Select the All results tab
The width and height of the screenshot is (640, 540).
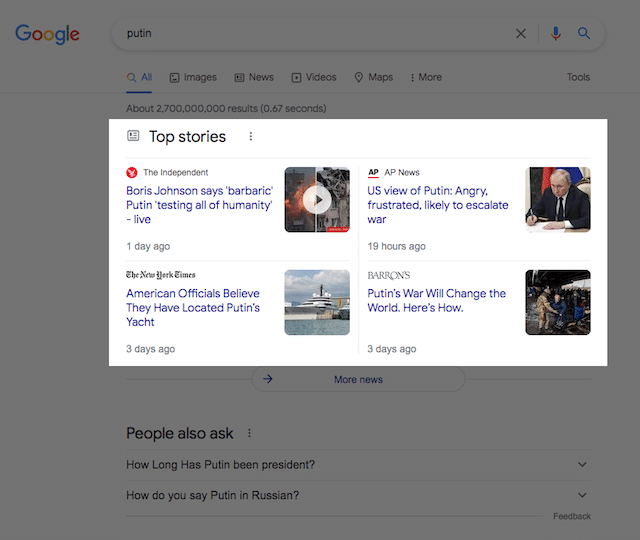point(139,77)
